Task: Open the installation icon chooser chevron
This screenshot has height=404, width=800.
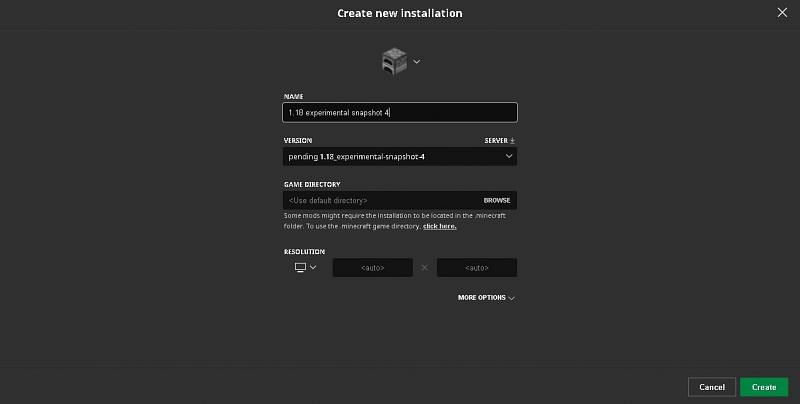Action: coord(417,62)
